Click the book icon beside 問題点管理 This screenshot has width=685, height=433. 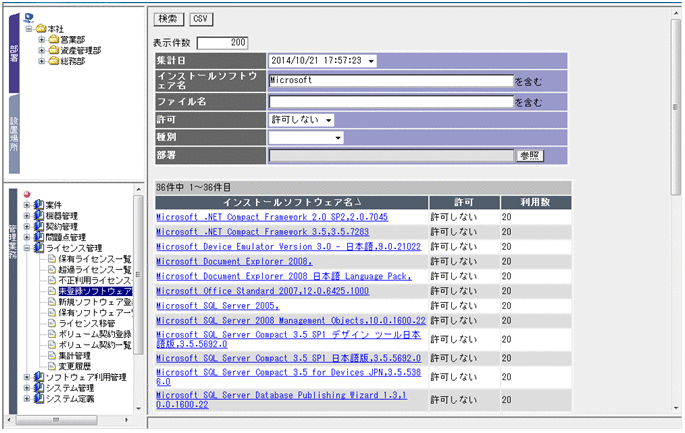[39, 237]
